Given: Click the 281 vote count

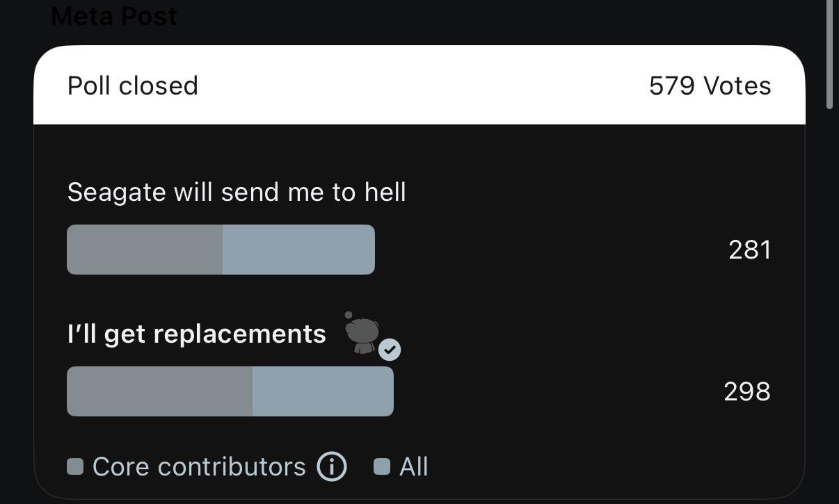Looking at the screenshot, I should 749,250.
